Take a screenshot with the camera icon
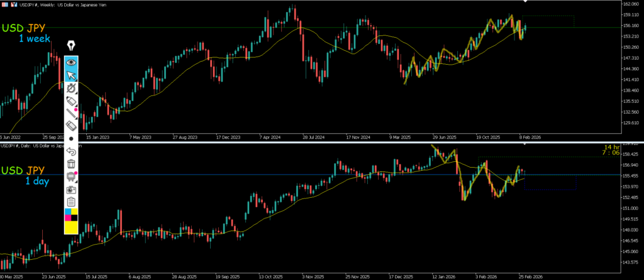This screenshot has height=280, width=644. click(71, 189)
